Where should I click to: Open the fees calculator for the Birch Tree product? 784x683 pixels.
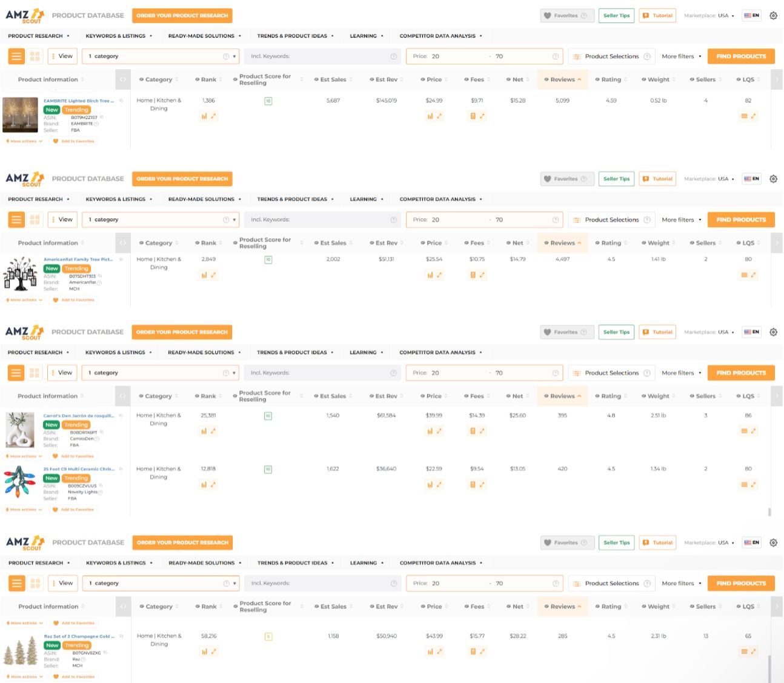(x=473, y=116)
